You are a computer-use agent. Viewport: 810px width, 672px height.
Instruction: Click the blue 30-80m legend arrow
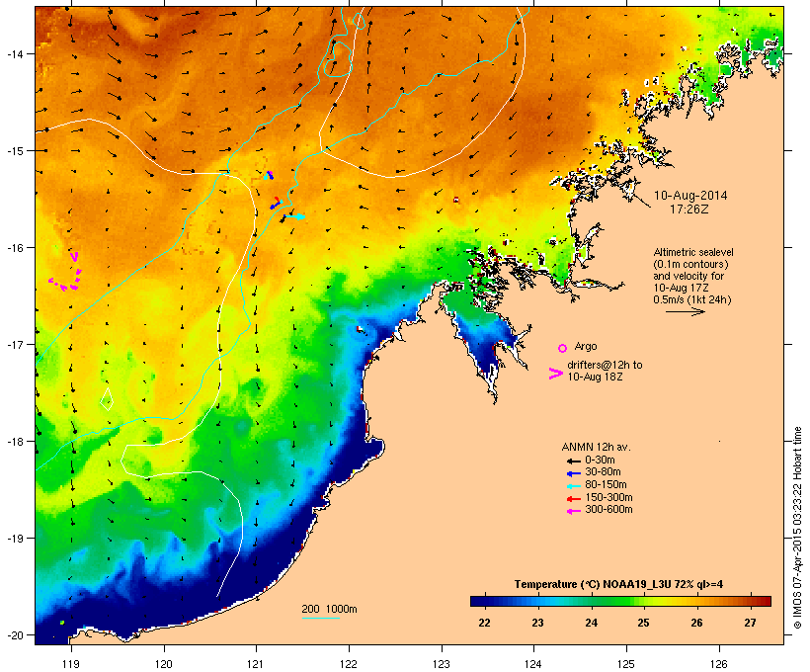click(x=573, y=473)
